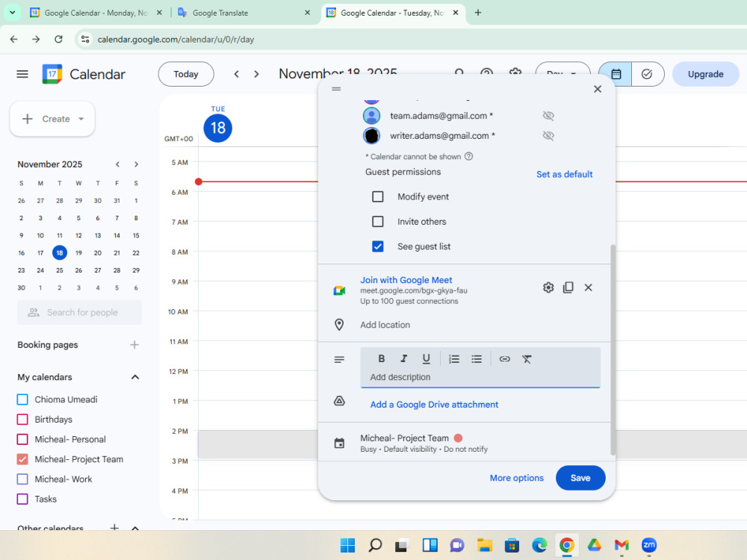Image resolution: width=747 pixels, height=560 pixels.
Task: Select Google Calendar Tuesday tab
Action: [392, 13]
